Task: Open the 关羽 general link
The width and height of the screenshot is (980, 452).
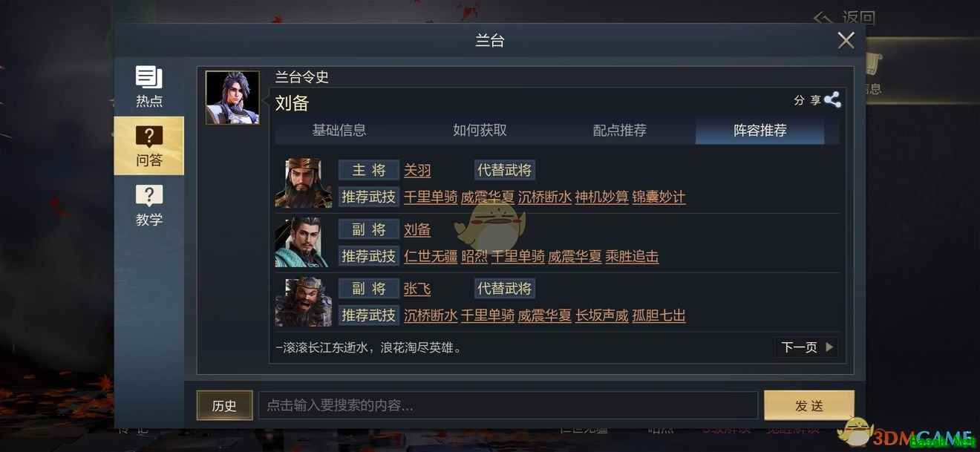Action: click(x=417, y=170)
